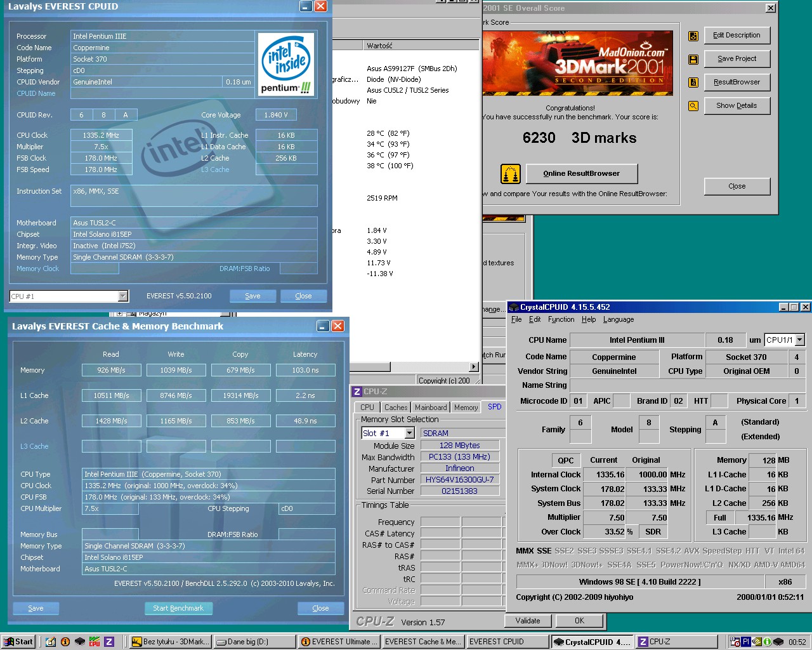Click the Windows Start button

pos(18,642)
